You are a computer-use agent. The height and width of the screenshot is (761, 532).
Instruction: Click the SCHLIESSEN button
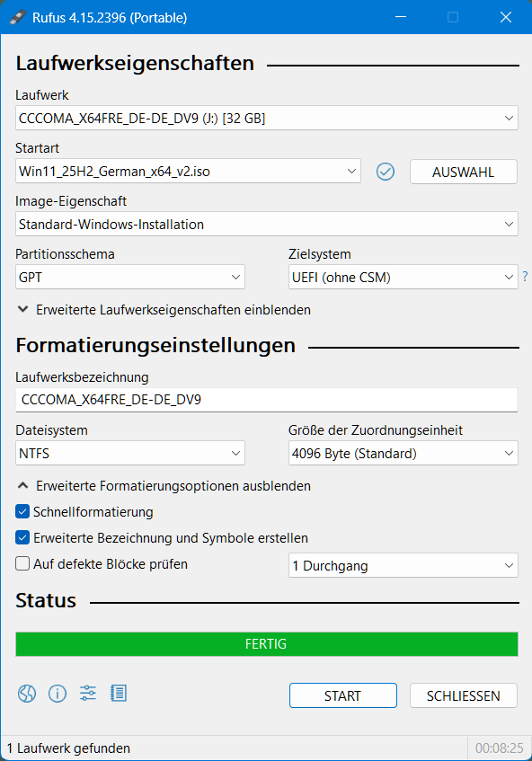click(464, 695)
